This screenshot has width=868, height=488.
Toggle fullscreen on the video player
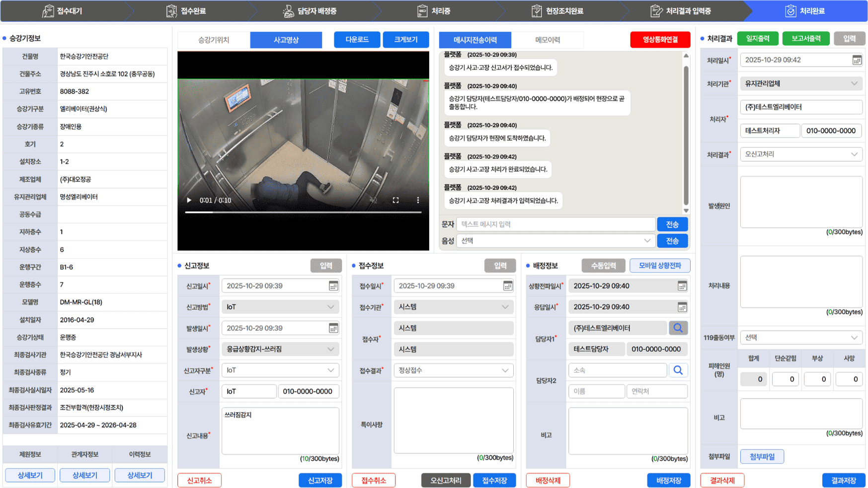pyautogui.click(x=395, y=200)
